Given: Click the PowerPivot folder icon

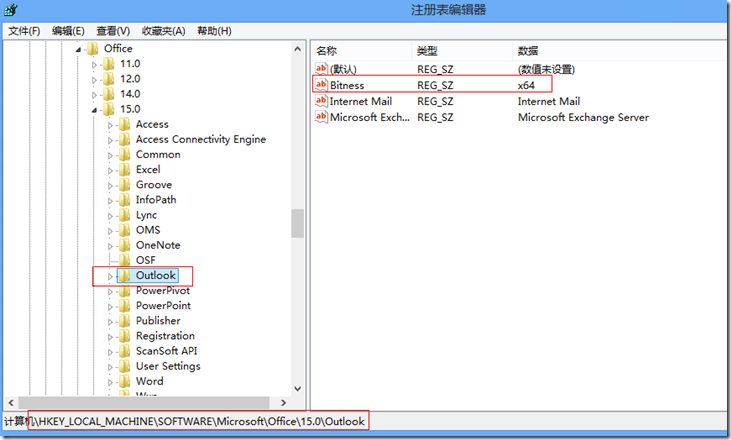Looking at the screenshot, I should pyautogui.click(x=124, y=290).
